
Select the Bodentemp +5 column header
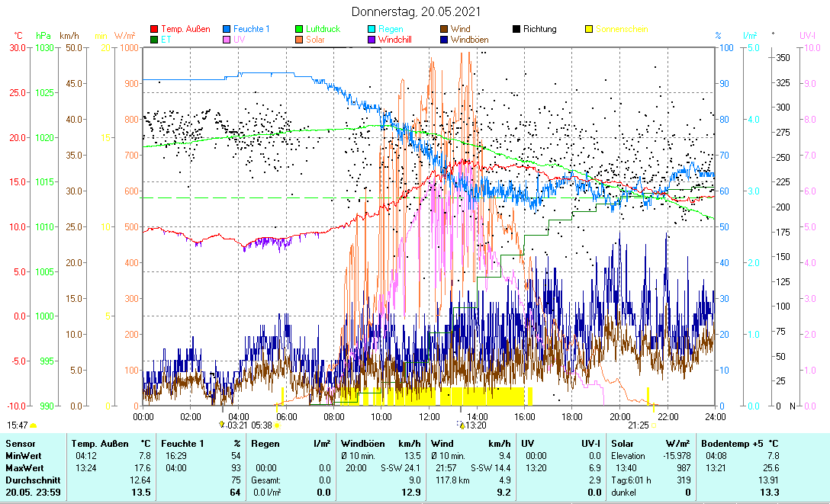[x=740, y=443]
